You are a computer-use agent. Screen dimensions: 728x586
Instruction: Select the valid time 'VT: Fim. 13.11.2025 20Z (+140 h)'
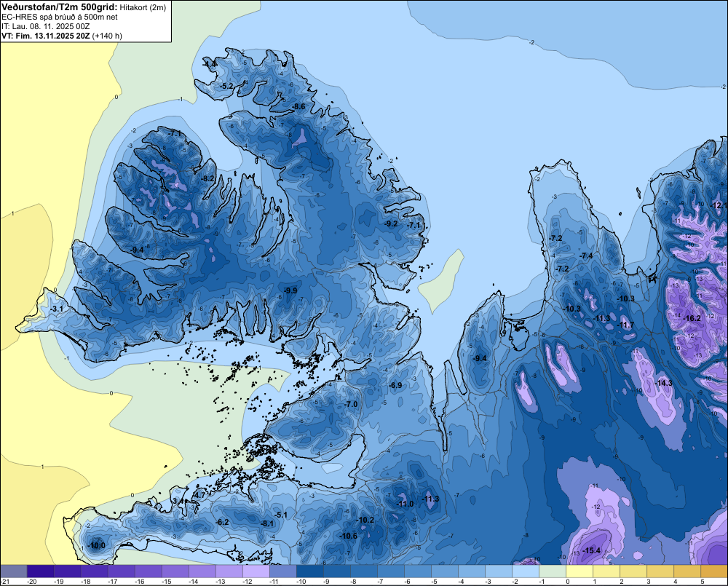62,36
